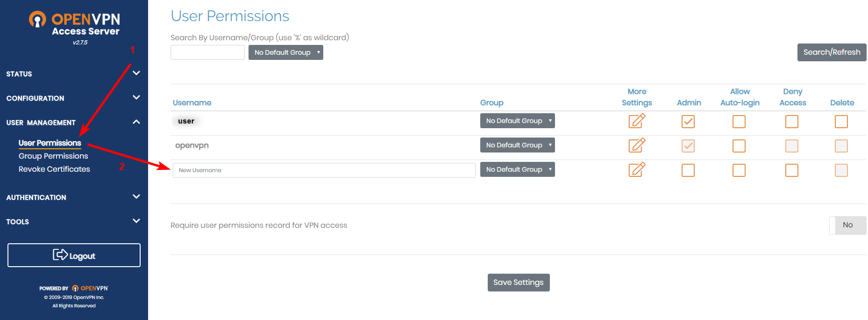Open Group dropdown for user
Screen dimensions: 868x320
click(x=518, y=121)
